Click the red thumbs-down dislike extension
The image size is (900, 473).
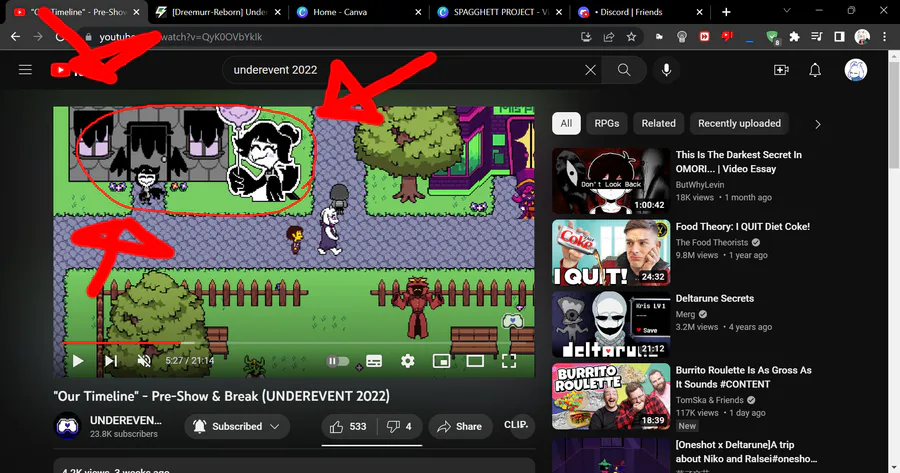click(727, 37)
